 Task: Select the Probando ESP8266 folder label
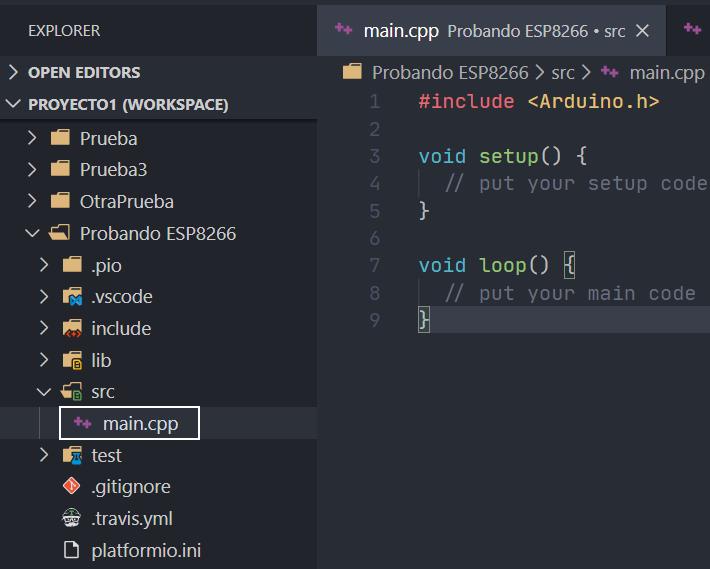coord(158,234)
